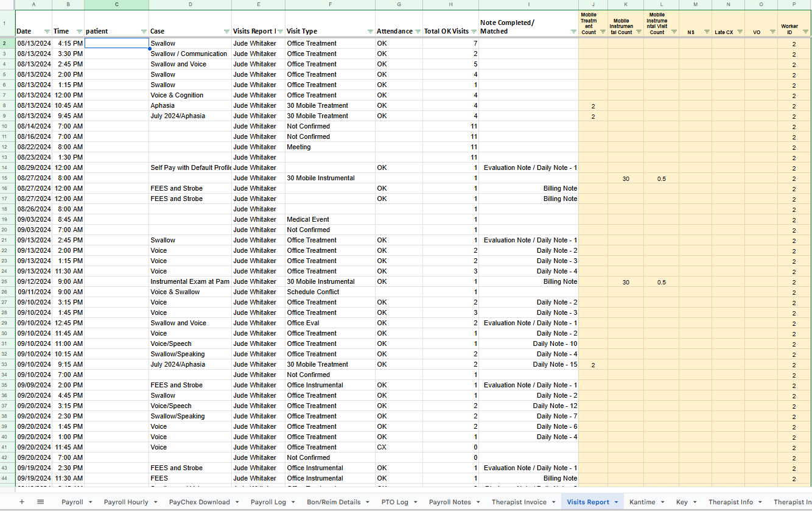Open the Mobile Instrumental Count filter icon
Viewport: 812px width, 511px height.
638,32
